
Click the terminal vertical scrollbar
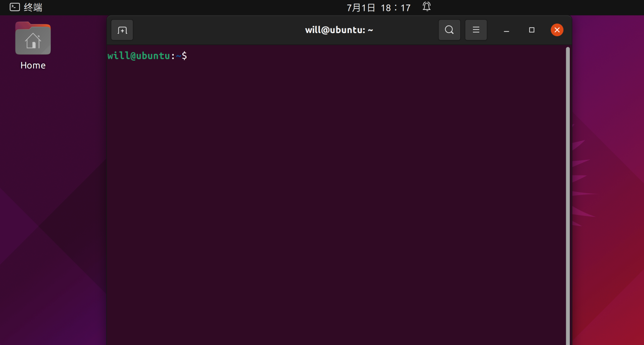[x=568, y=196]
